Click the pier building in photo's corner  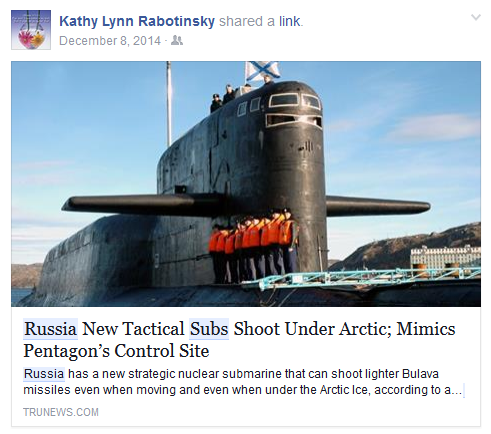pos(445,257)
